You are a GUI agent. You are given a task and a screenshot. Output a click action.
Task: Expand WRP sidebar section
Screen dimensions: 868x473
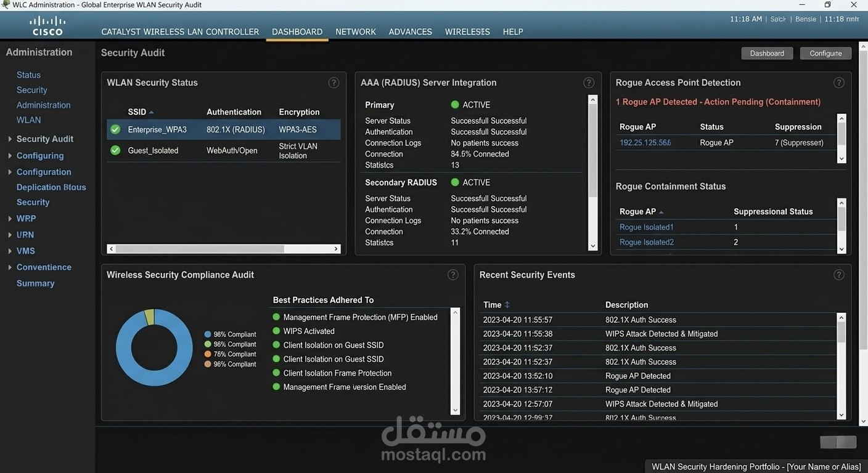[10, 219]
